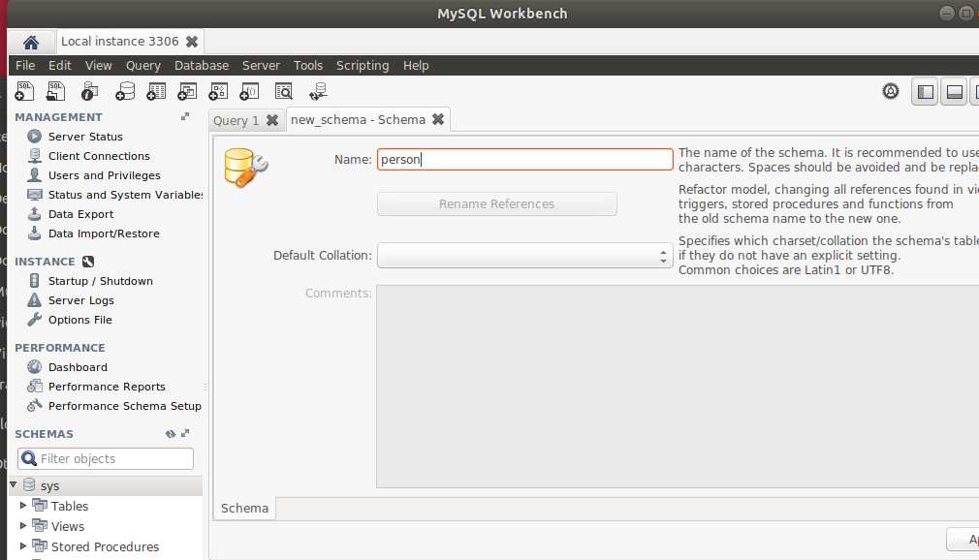Open the Server menu

tap(261, 65)
